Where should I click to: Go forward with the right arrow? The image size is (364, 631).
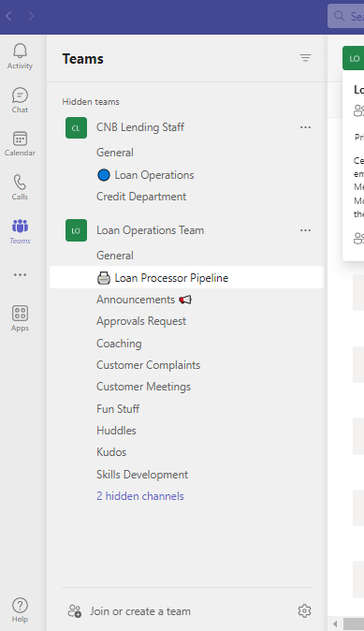click(x=31, y=16)
